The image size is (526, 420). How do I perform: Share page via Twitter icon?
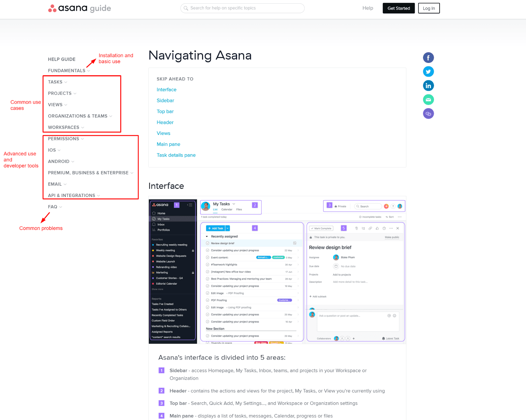point(428,72)
